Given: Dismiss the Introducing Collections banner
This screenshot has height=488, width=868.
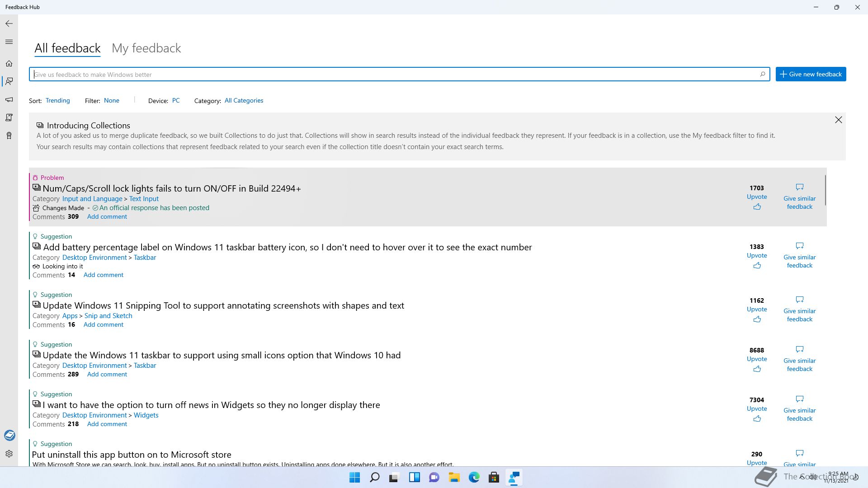Looking at the screenshot, I should click(839, 120).
